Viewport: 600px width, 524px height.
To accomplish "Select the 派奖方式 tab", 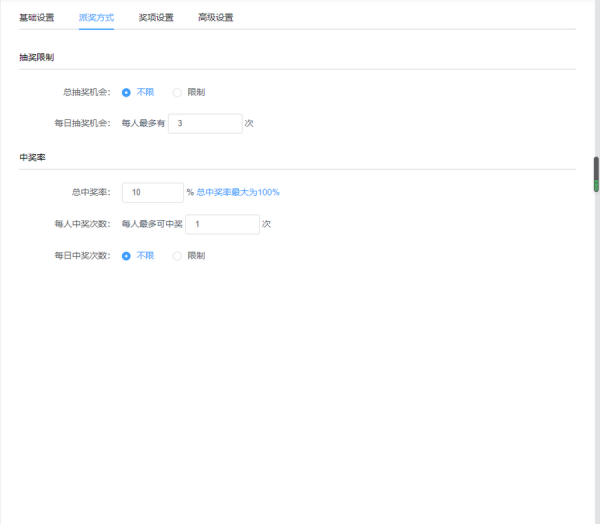I will pyautogui.click(x=96, y=18).
